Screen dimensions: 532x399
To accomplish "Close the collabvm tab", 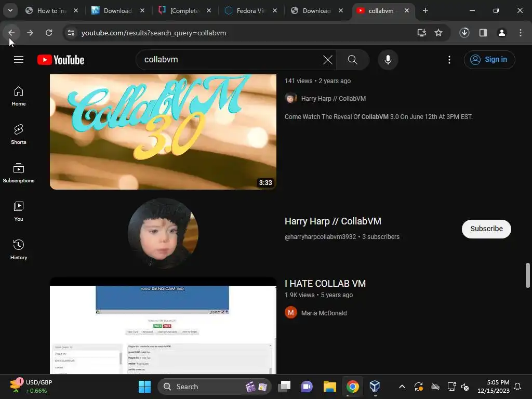I will [x=407, y=11].
